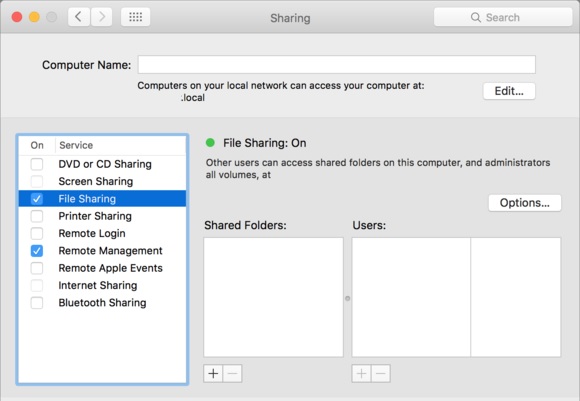The width and height of the screenshot is (580, 401).
Task: Go forward with the right chevron button
Action: pyautogui.click(x=101, y=17)
